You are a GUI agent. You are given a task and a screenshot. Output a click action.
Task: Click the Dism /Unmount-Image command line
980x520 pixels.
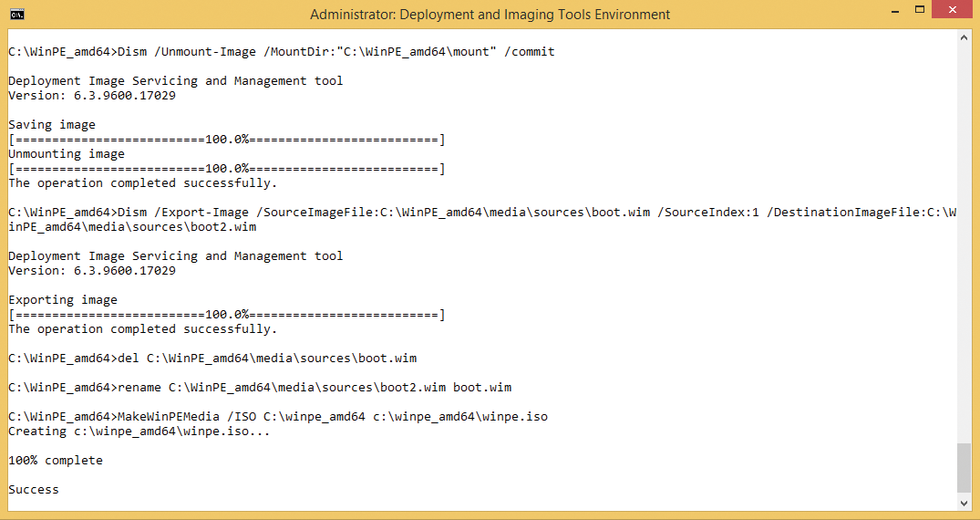[x=281, y=52]
